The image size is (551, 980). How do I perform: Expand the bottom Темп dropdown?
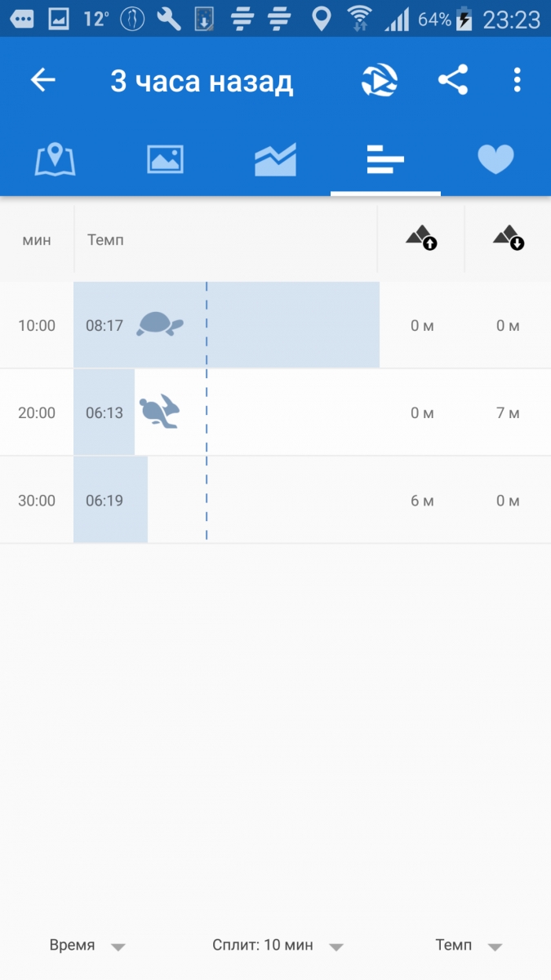pos(468,946)
